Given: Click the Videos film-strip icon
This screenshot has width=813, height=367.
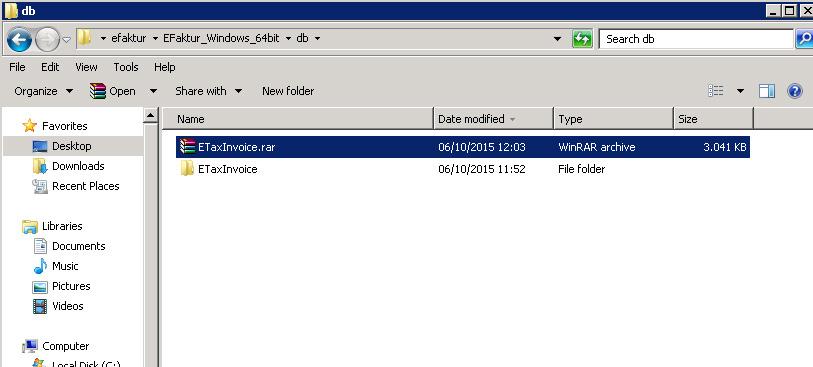Looking at the screenshot, I should (x=39, y=306).
